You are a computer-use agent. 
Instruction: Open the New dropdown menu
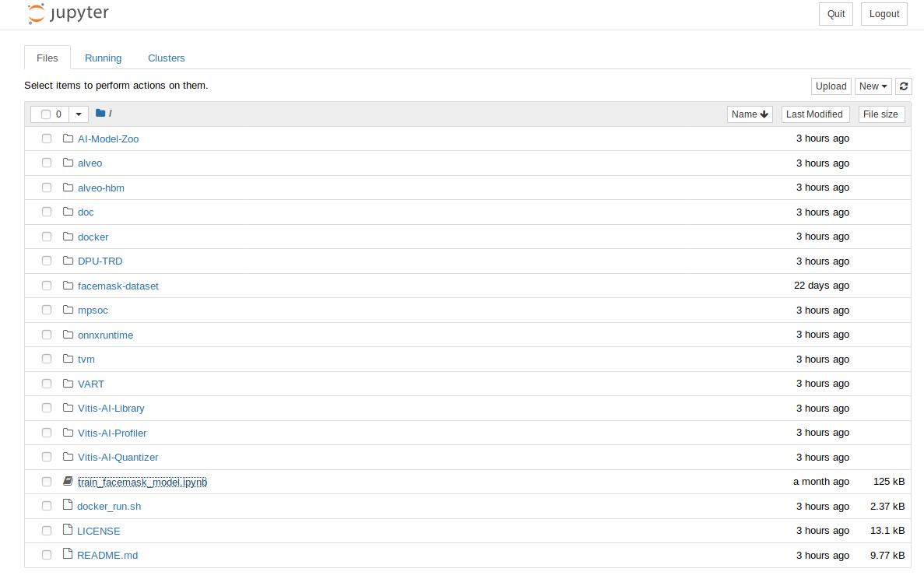pos(873,86)
